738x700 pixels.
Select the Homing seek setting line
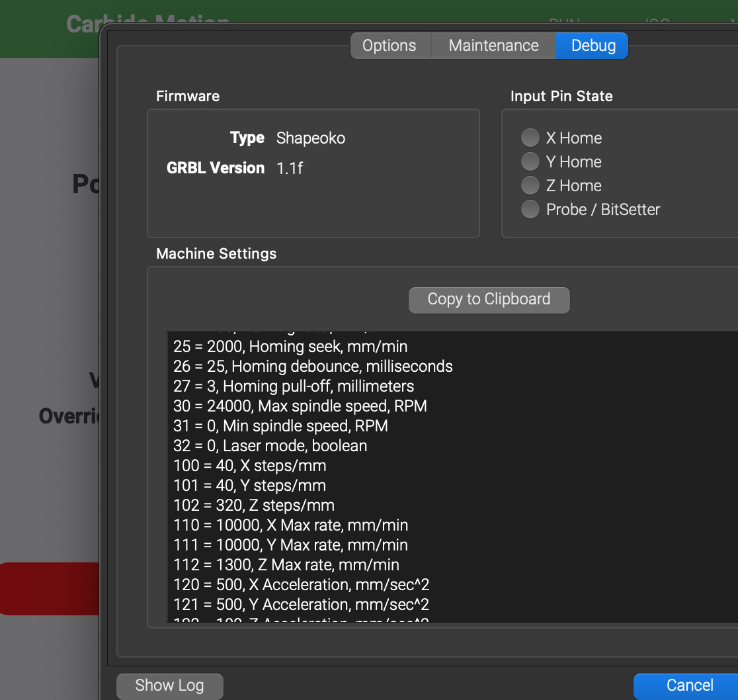point(290,347)
